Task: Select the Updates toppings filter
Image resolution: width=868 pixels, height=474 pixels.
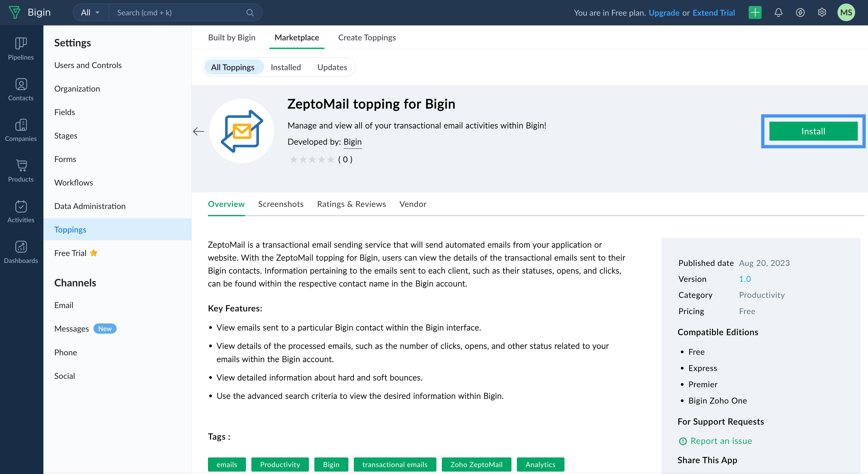Action: (332, 67)
